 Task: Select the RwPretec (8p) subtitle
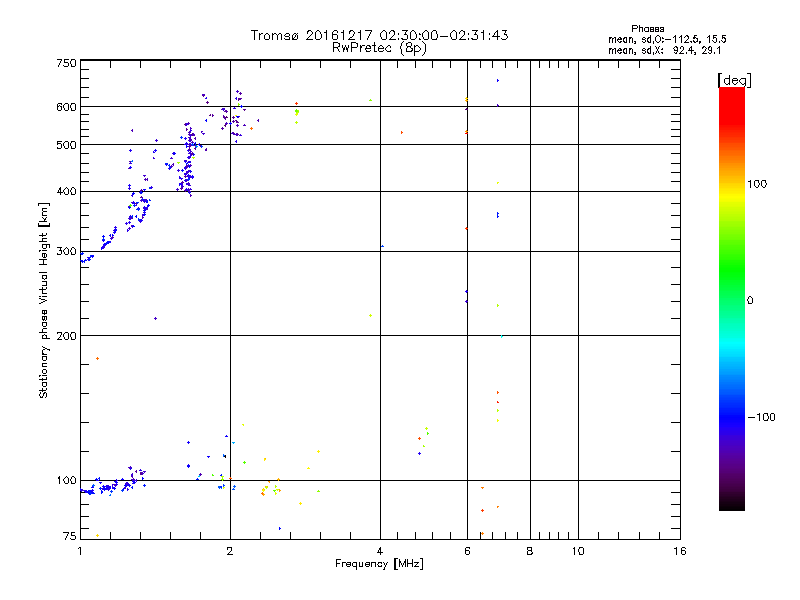(x=379, y=47)
